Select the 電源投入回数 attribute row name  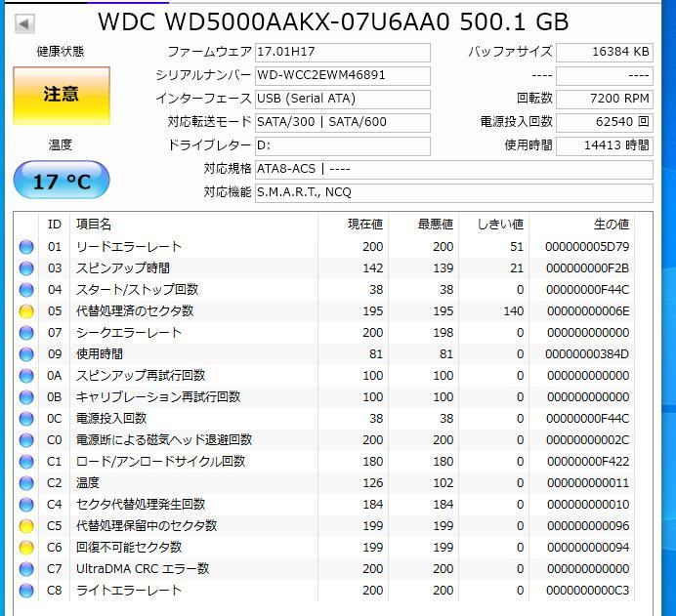point(111,419)
